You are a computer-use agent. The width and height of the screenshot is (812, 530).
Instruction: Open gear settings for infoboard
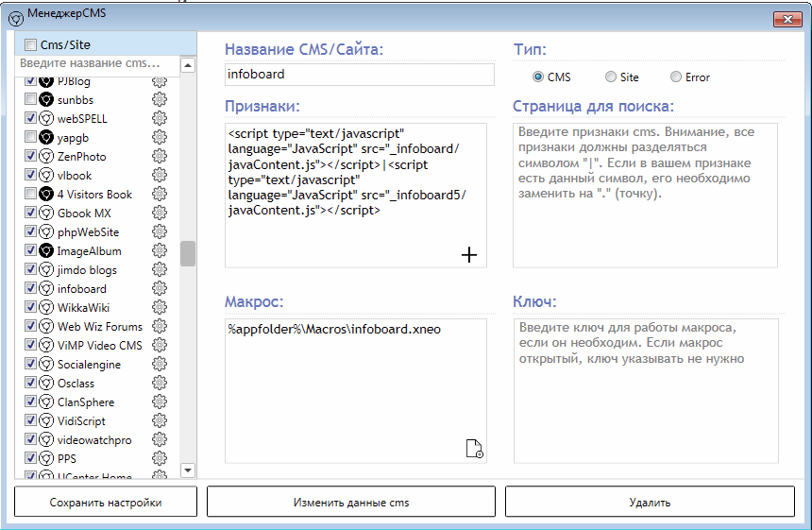(x=160, y=288)
